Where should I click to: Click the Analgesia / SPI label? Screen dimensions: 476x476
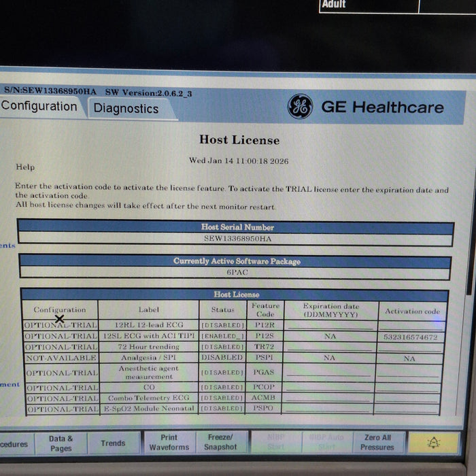click(x=149, y=358)
